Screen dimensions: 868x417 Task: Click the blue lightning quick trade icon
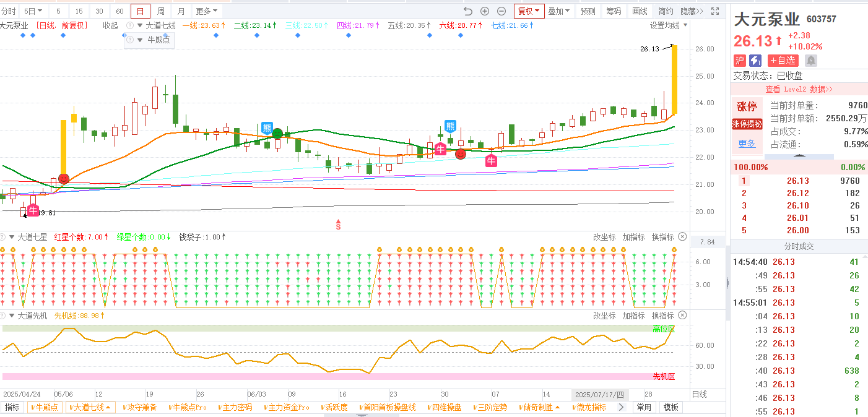tap(755, 61)
